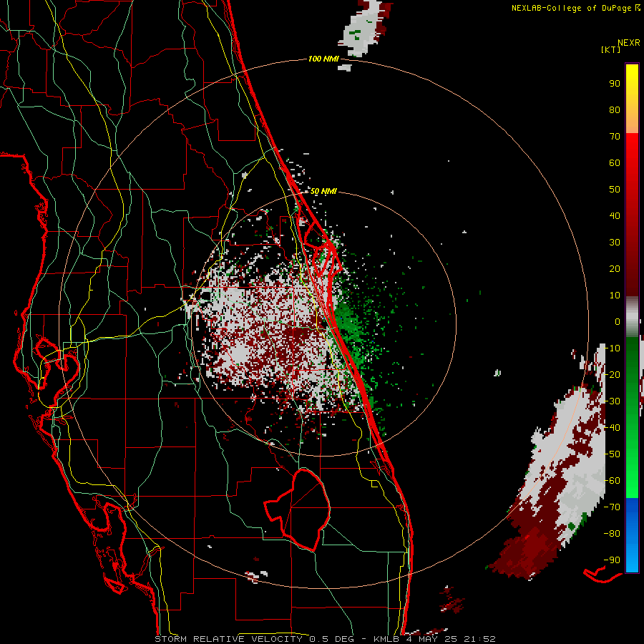
Task: Click the 70 value on velocity scale
Action: [615, 137]
